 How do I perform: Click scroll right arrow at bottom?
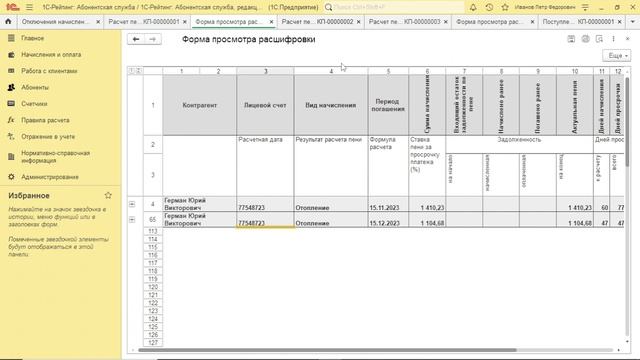(x=619, y=350)
